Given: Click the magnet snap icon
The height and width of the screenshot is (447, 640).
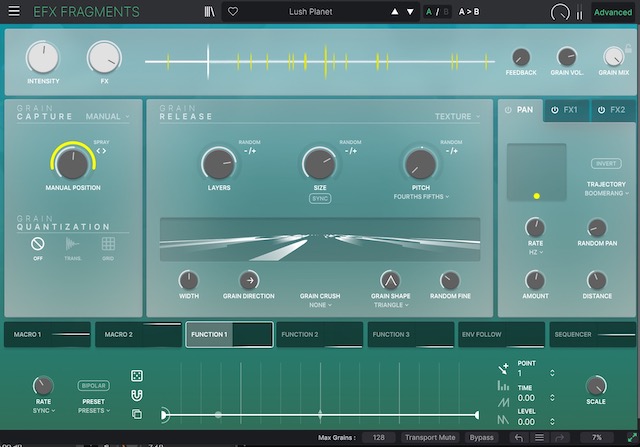Looking at the screenshot, I should [137, 395].
